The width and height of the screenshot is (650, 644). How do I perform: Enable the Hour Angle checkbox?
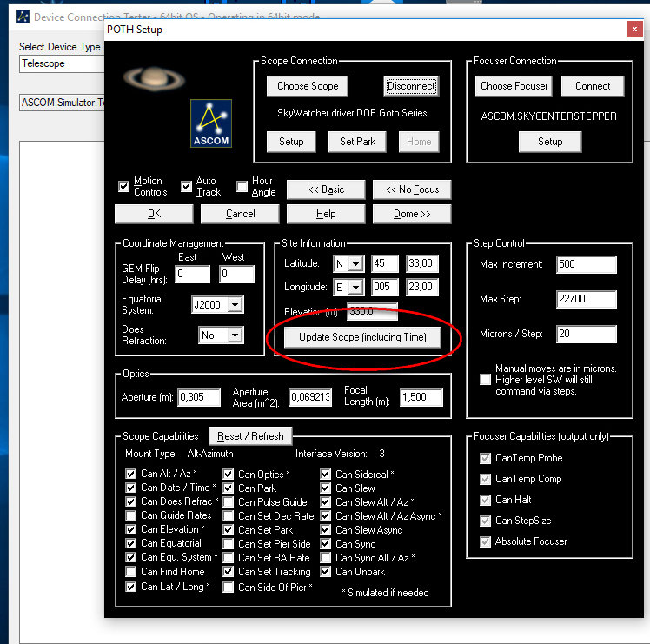[242, 187]
